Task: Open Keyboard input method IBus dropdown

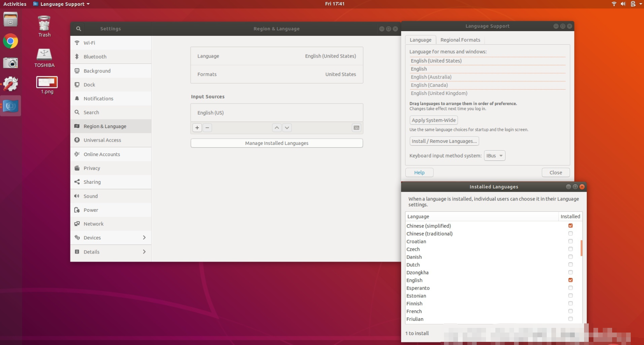Action: (x=495, y=156)
